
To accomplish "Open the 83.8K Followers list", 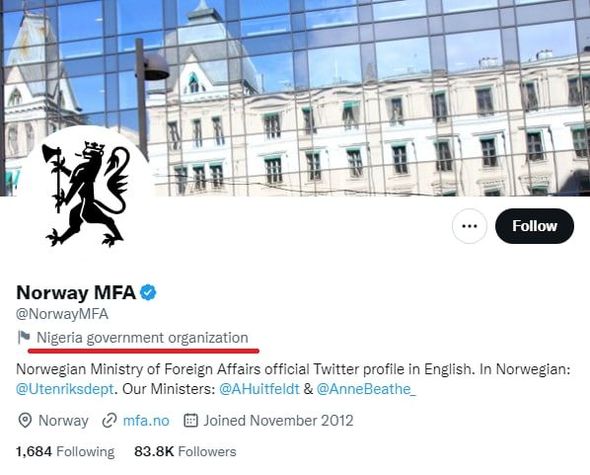I will tap(185, 451).
